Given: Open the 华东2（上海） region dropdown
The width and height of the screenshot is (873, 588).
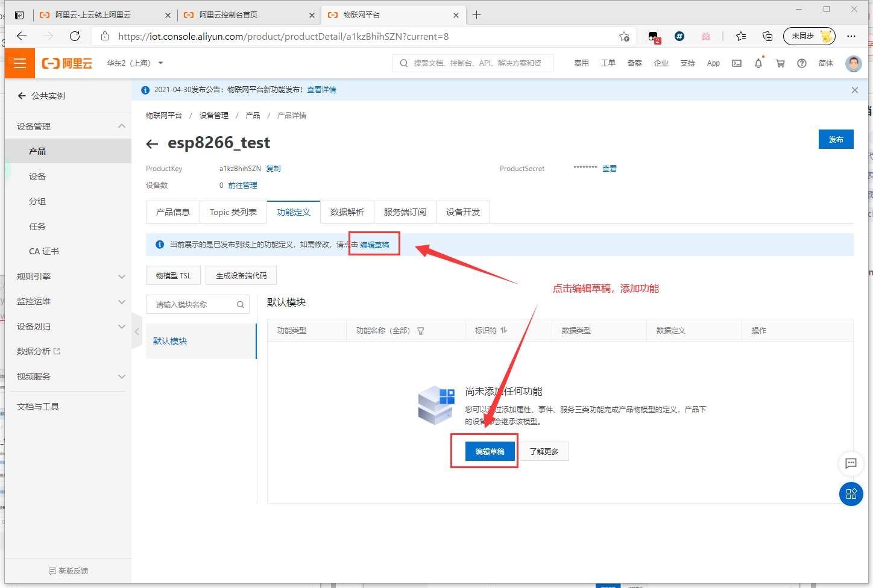Looking at the screenshot, I should point(135,63).
